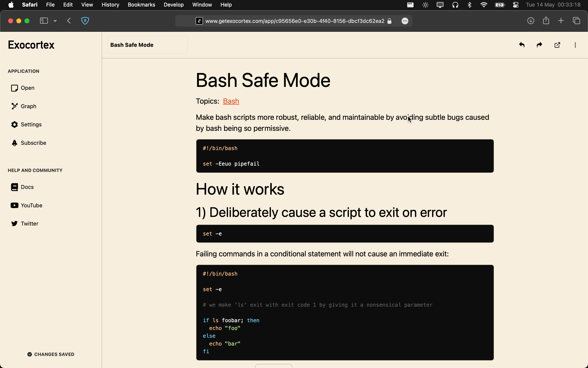This screenshot has height=368, width=588.
Task: Open the Help menu
Action: coord(226,5)
